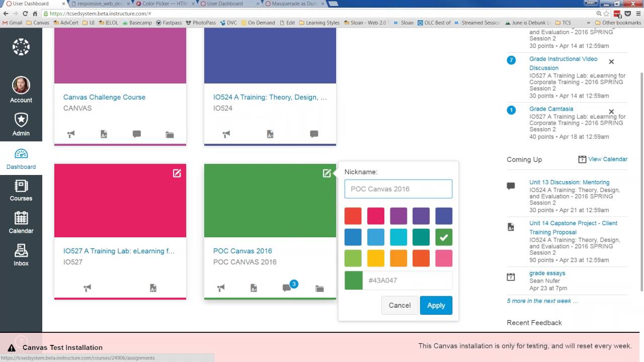Select the yellow color swatch

[376, 258]
